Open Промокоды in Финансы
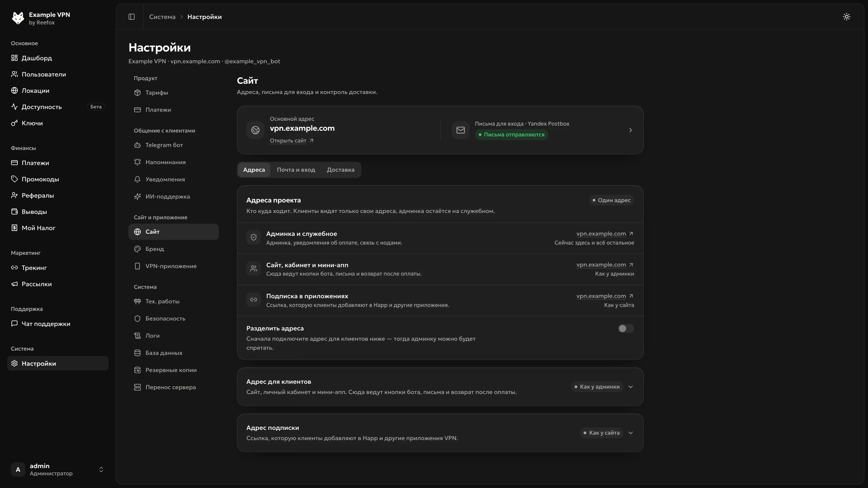Viewport: 868px width, 488px height. tap(58, 179)
